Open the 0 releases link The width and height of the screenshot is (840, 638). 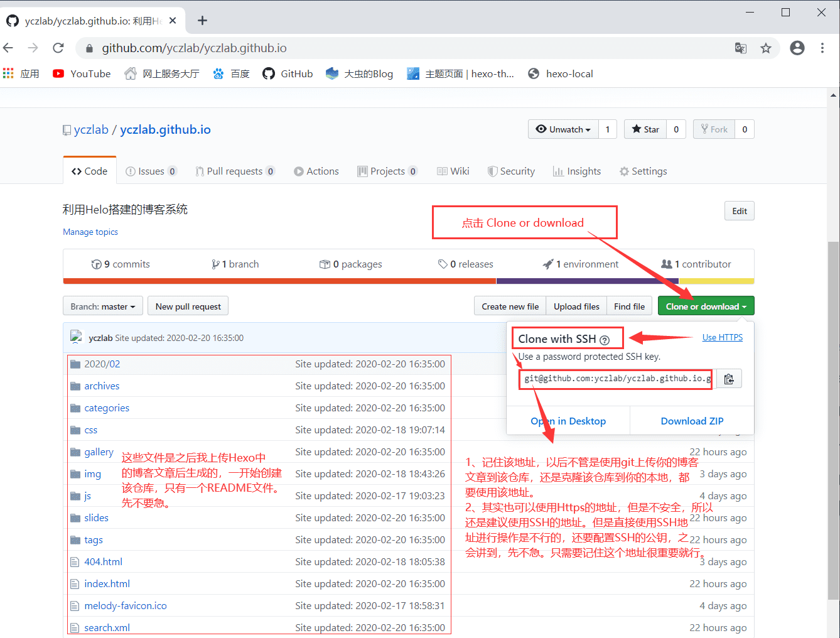(466, 264)
